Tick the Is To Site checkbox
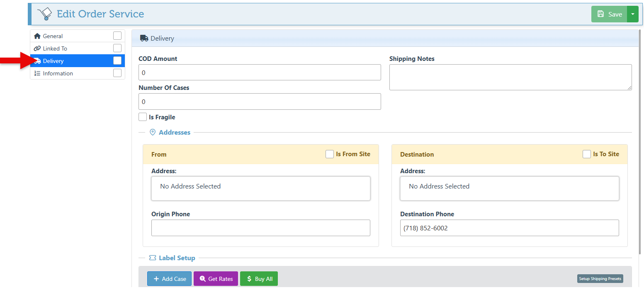 click(587, 154)
